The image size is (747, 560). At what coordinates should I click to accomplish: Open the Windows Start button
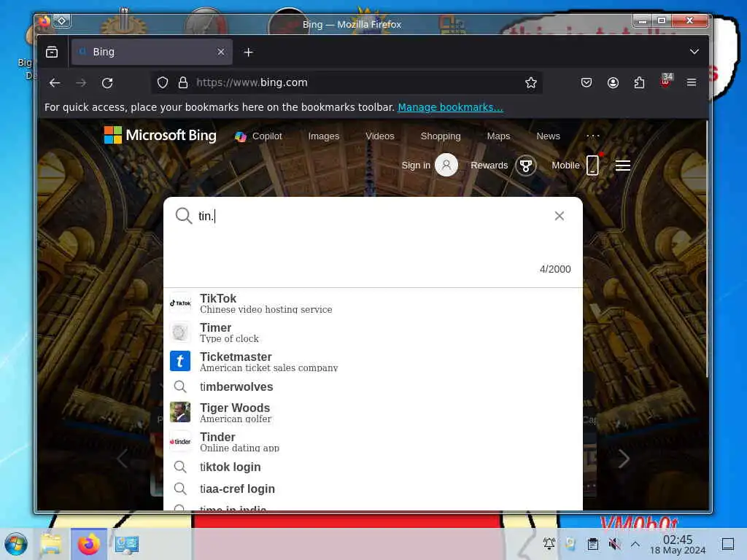(16, 544)
